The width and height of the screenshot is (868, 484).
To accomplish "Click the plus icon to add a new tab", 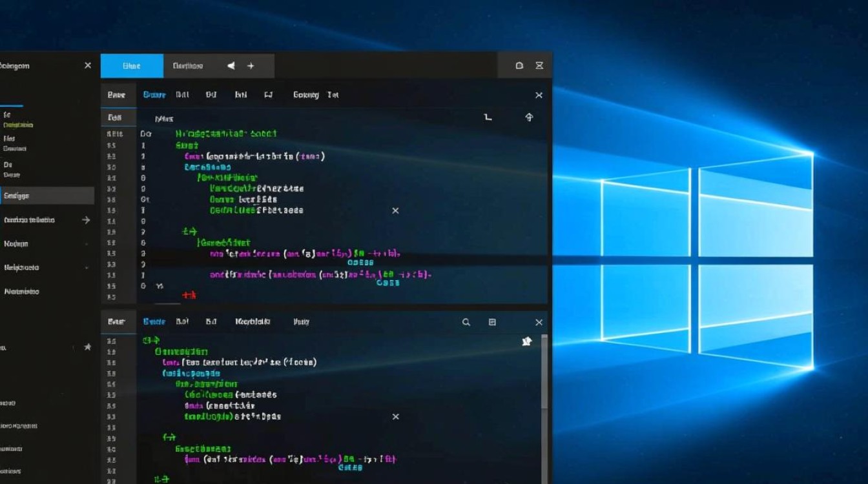I will click(x=251, y=66).
